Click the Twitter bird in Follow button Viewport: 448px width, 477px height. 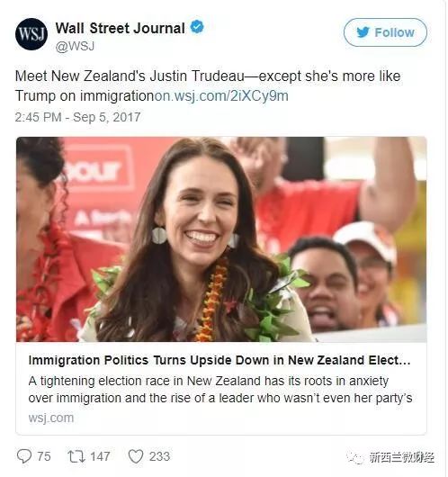point(363,32)
